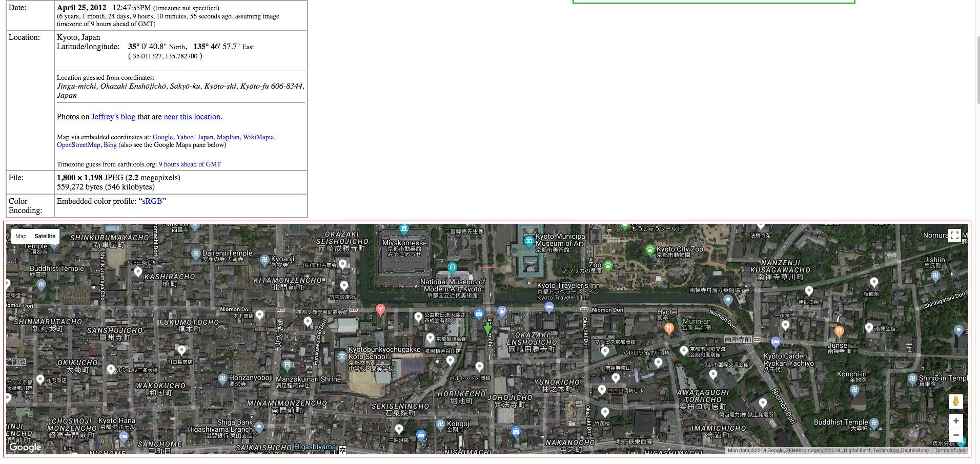Zoom out with the minus button

[955, 435]
